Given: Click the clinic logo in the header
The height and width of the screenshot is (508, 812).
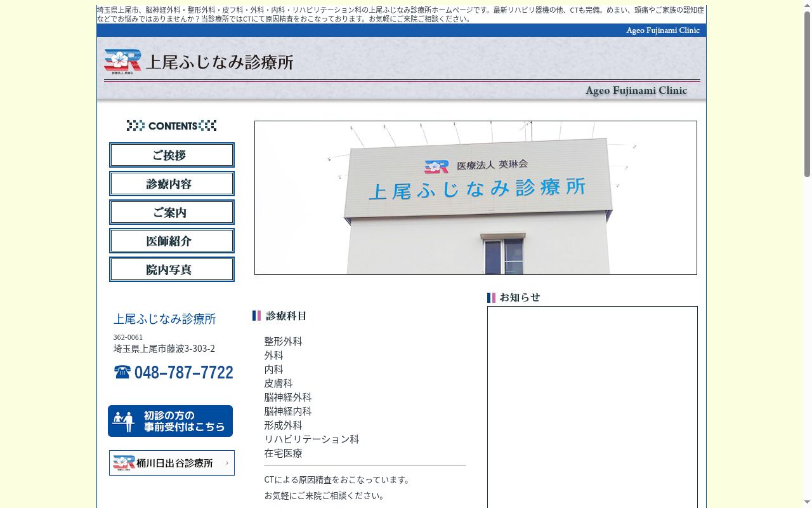Looking at the screenshot, I should 122,62.
